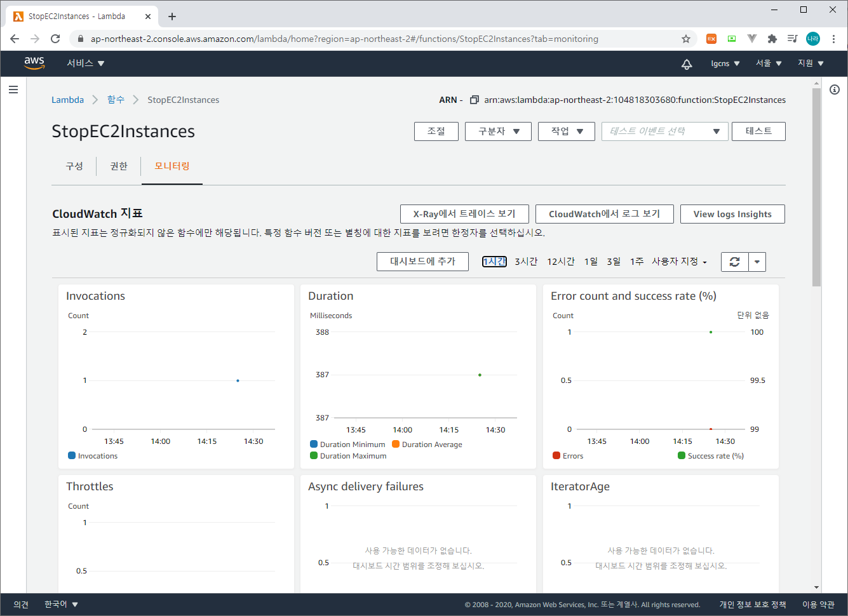Open a new browser tab
This screenshot has height=616, width=848.
click(172, 17)
